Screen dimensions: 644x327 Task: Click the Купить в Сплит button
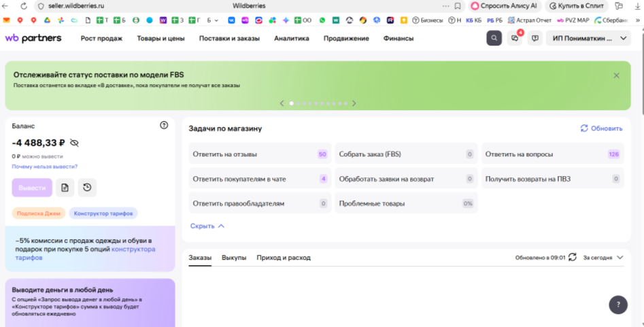[x=577, y=6]
